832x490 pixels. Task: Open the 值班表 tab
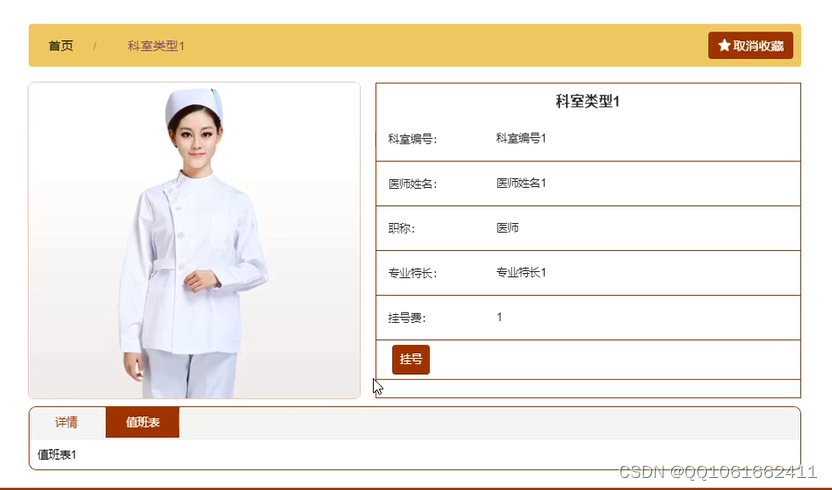pyautogui.click(x=143, y=423)
